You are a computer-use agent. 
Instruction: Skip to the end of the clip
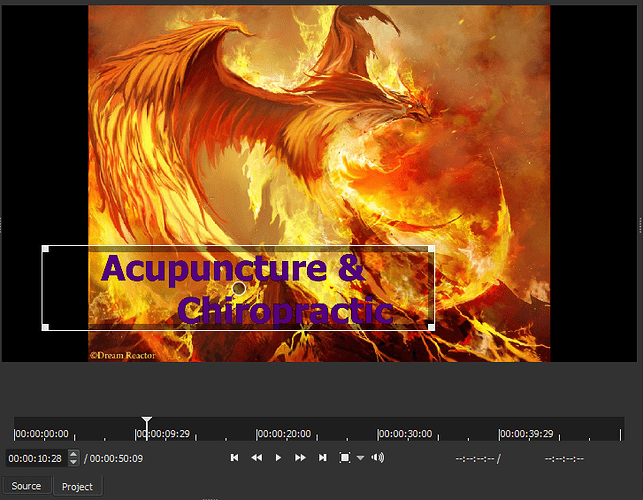(x=323, y=457)
